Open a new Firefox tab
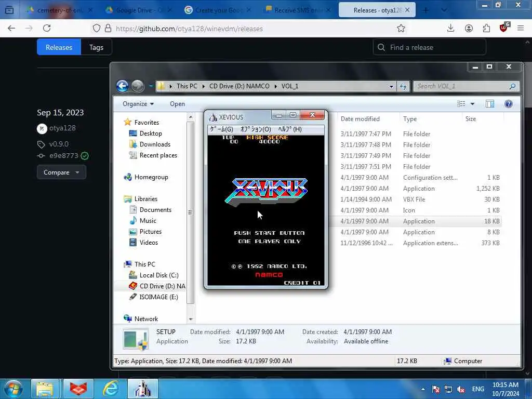Screen dimensions: 532x399 tap(425, 10)
